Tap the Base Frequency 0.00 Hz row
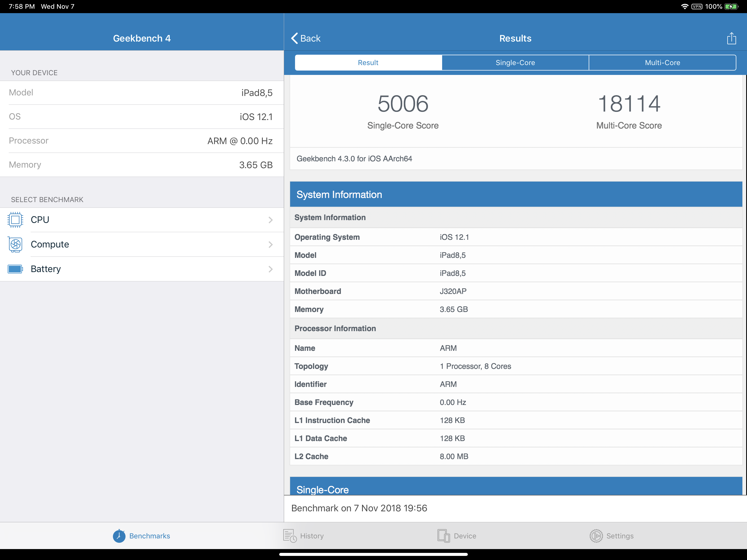 [x=516, y=402]
